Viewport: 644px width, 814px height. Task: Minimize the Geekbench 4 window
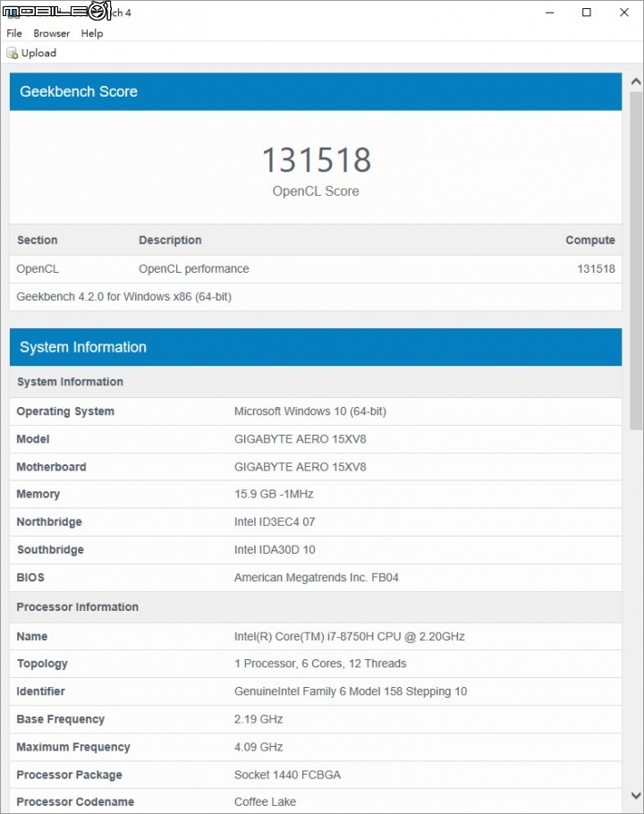point(549,13)
